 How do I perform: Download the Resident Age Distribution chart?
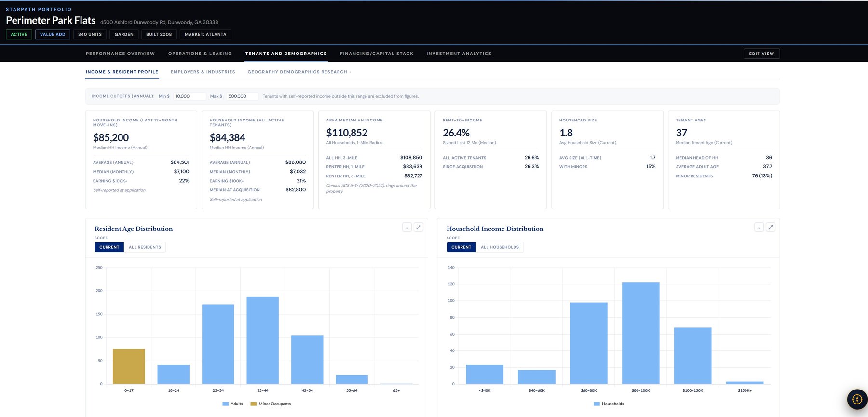coord(407,227)
